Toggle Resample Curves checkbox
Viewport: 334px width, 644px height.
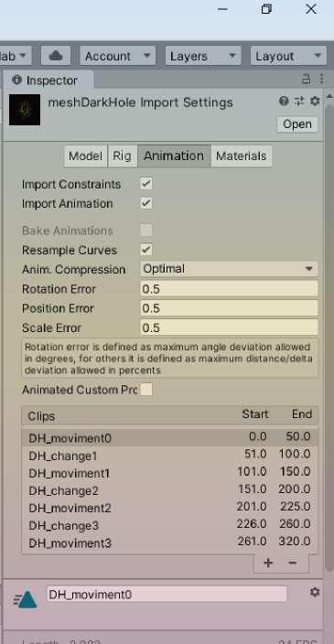pos(145,250)
